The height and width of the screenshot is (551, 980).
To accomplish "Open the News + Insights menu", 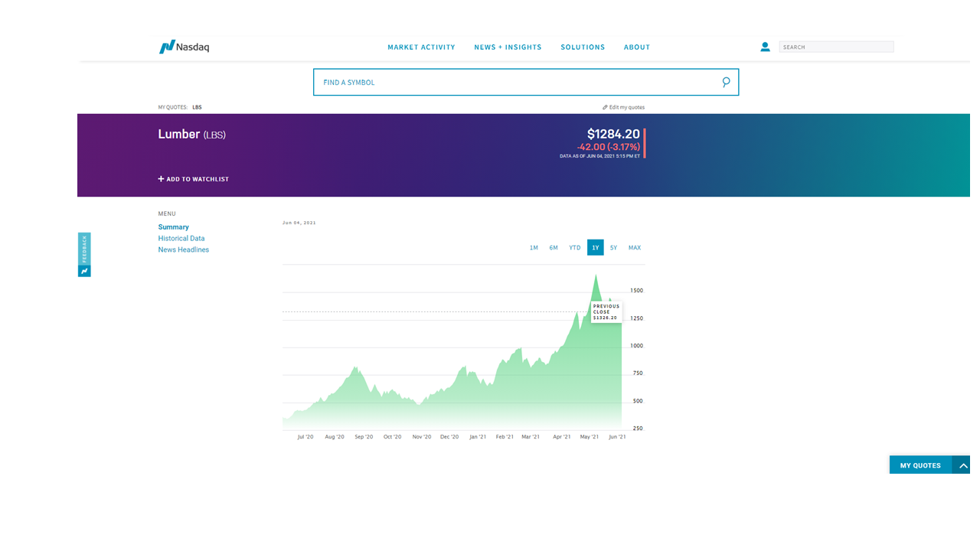I will tap(508, 47).
